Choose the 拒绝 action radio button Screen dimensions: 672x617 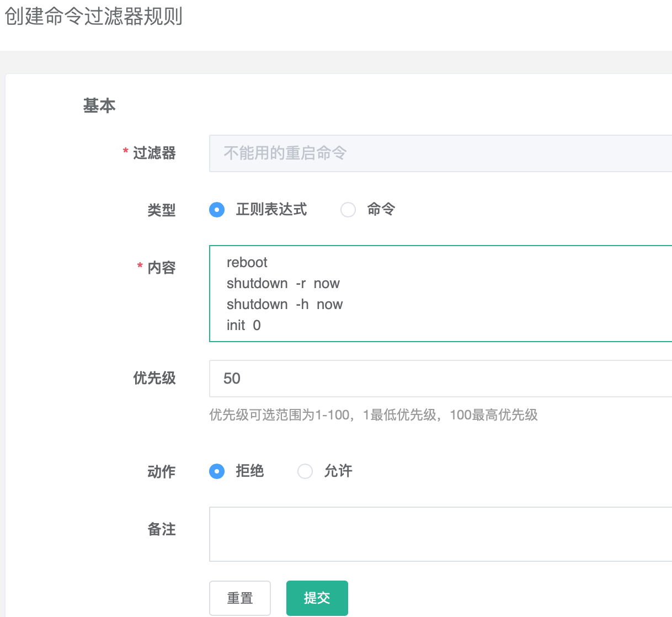217,471
